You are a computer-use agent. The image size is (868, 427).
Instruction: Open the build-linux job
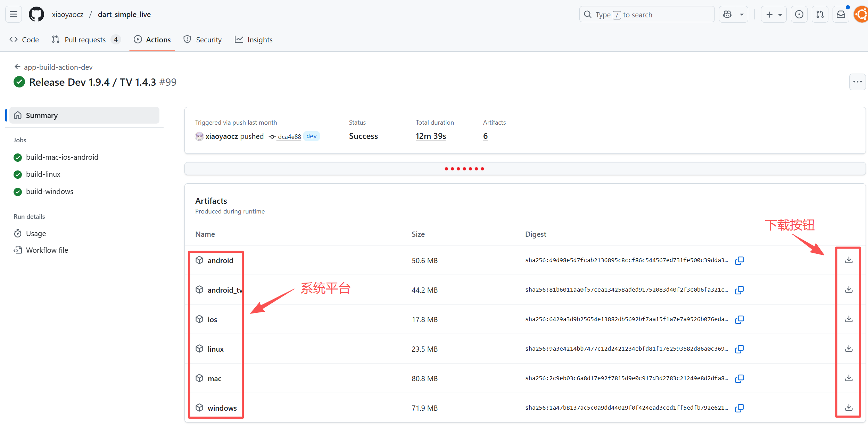tap(43, 174)
